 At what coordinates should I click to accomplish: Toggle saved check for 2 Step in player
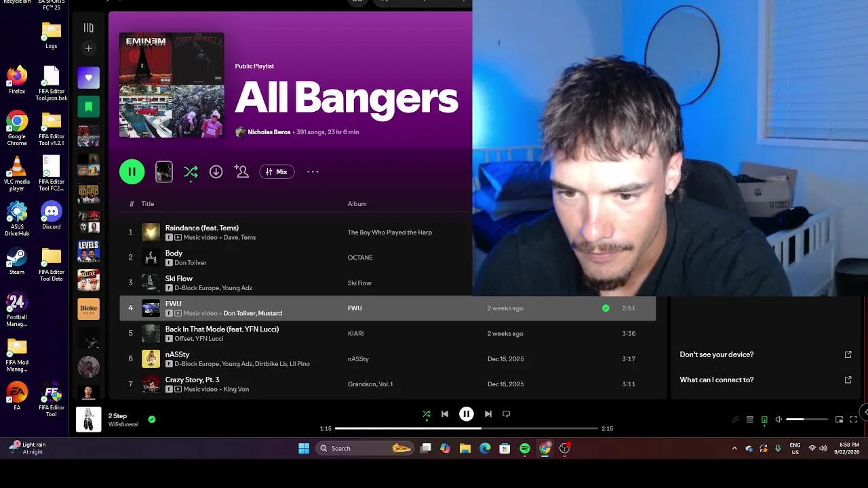[x=152, y=420]
